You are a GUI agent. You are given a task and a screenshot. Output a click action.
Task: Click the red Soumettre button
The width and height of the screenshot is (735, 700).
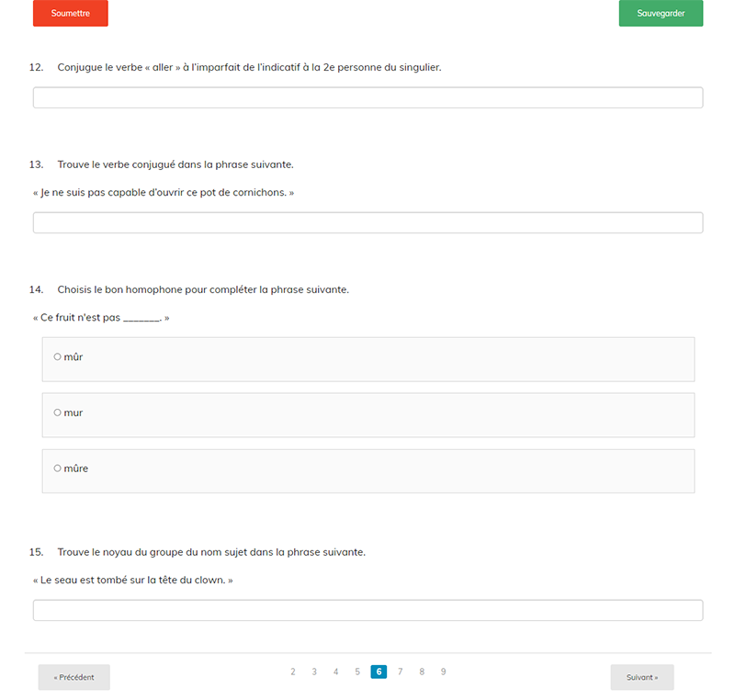coord(70,14)
